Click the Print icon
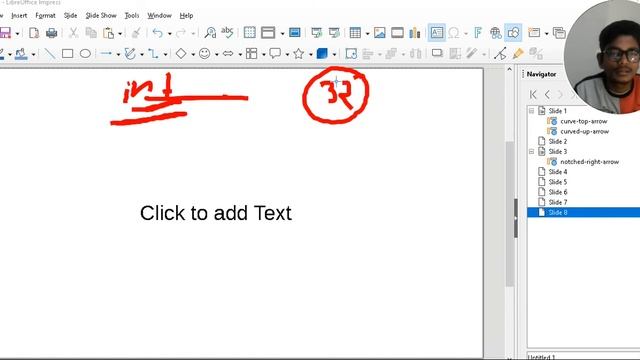Screen dimensions: 640x360 point(51,33)
